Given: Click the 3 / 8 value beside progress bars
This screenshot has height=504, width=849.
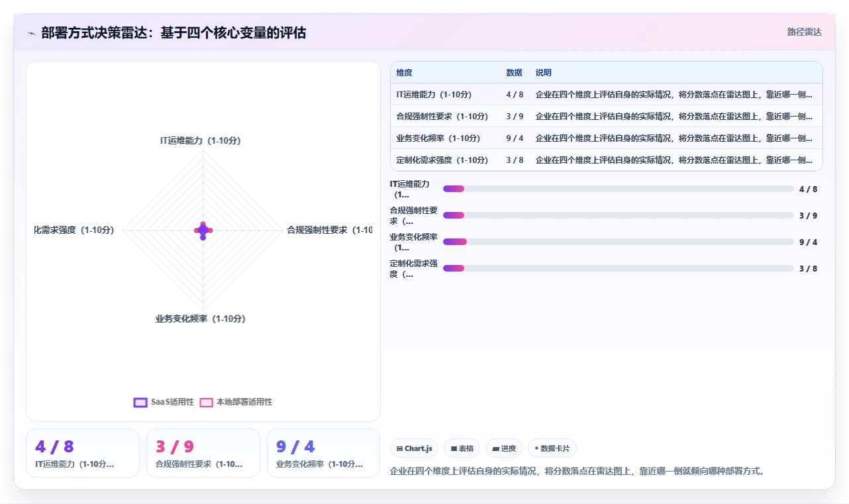Looking at the screenshot, I should (x=808, y=268).
